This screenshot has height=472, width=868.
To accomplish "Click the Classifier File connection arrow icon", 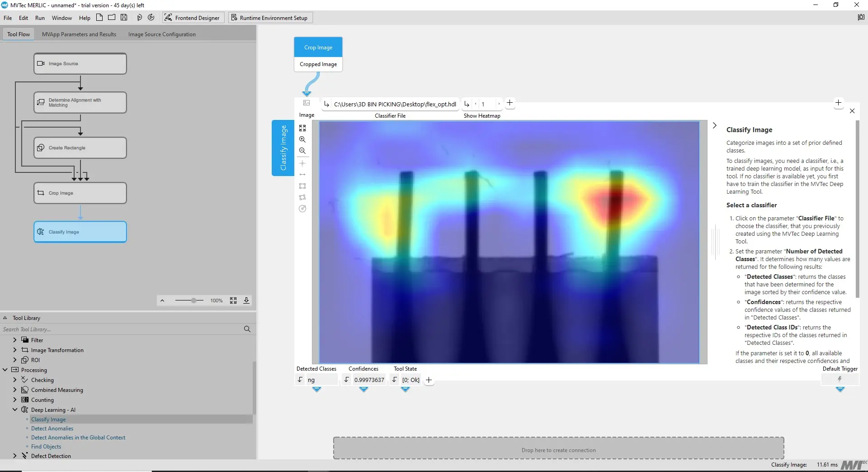I will tap(327, 104).
